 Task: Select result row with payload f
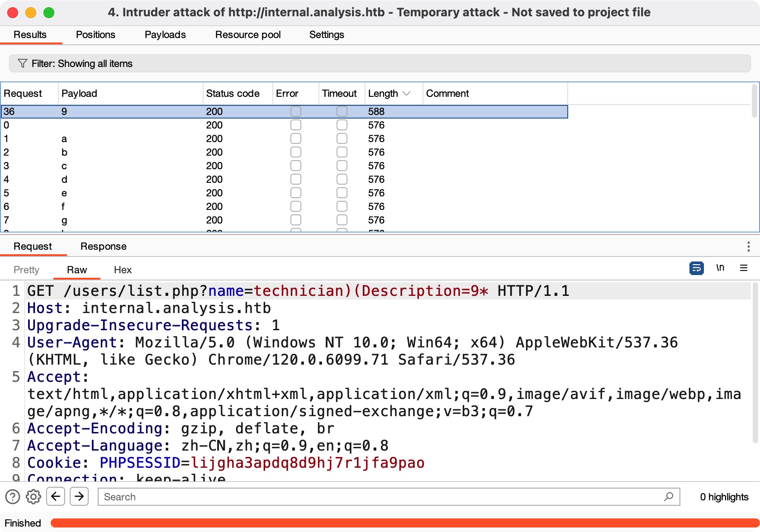pyautogui.click(x=285, y=206)
